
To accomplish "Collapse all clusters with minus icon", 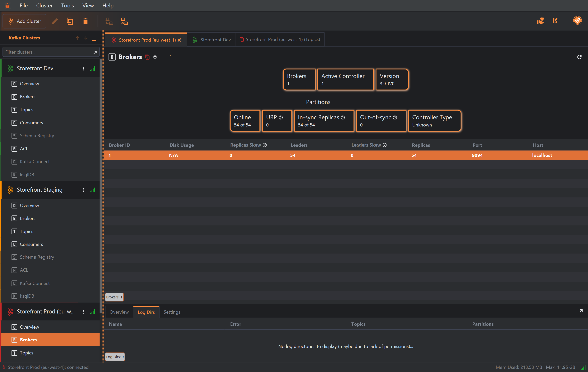I will point(94,40).
